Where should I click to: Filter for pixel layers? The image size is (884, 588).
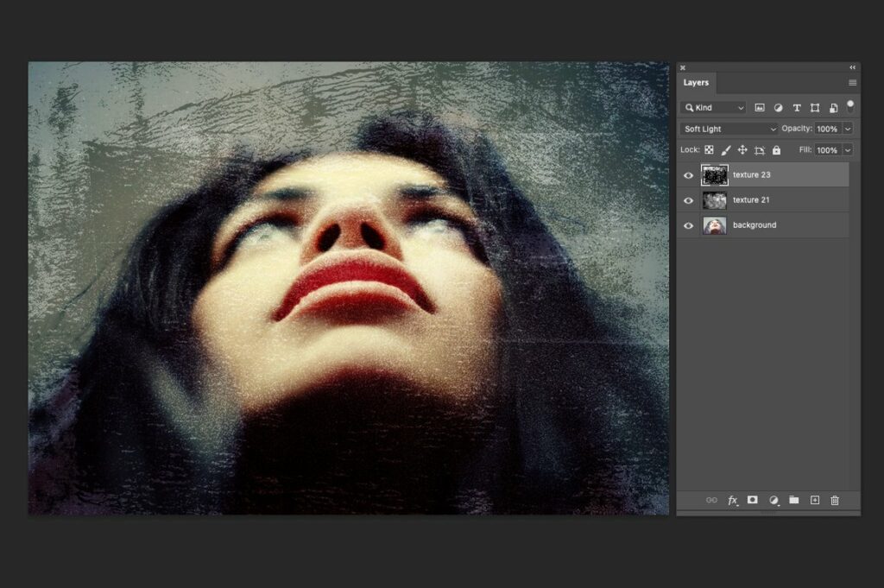click(760, 108)
